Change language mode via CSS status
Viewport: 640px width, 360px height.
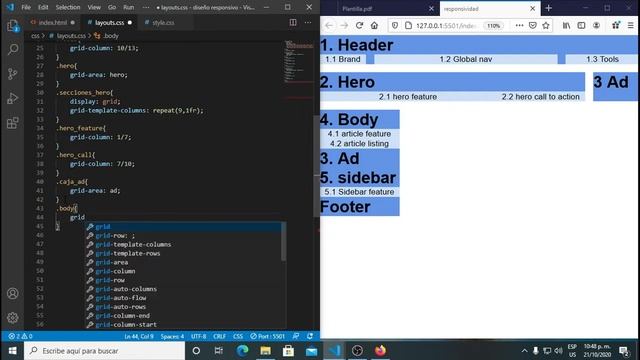[238, 336]
